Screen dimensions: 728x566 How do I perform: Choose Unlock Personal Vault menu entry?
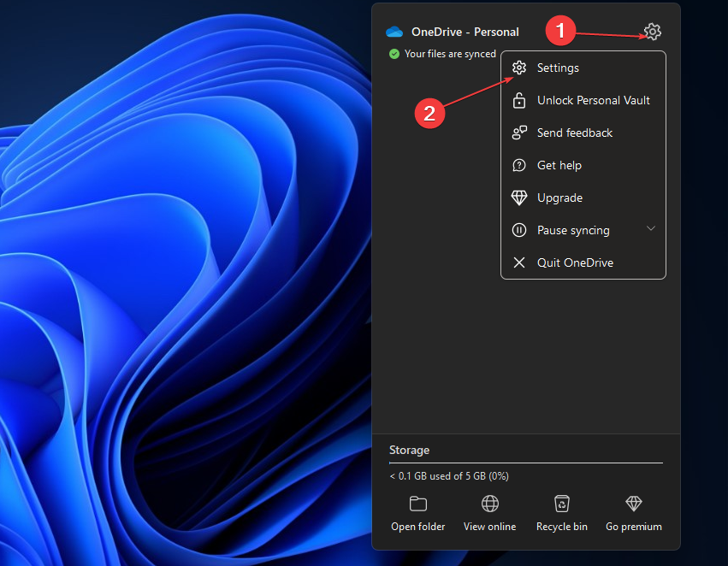pos(583,100)
